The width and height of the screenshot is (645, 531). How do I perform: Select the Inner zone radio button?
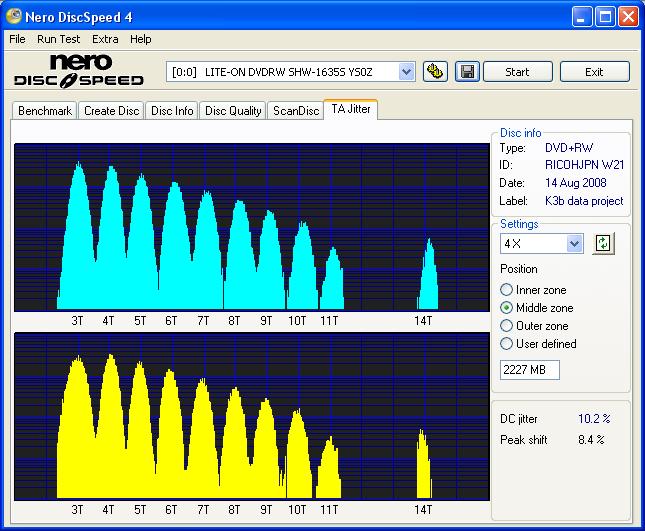click(506, 290)
